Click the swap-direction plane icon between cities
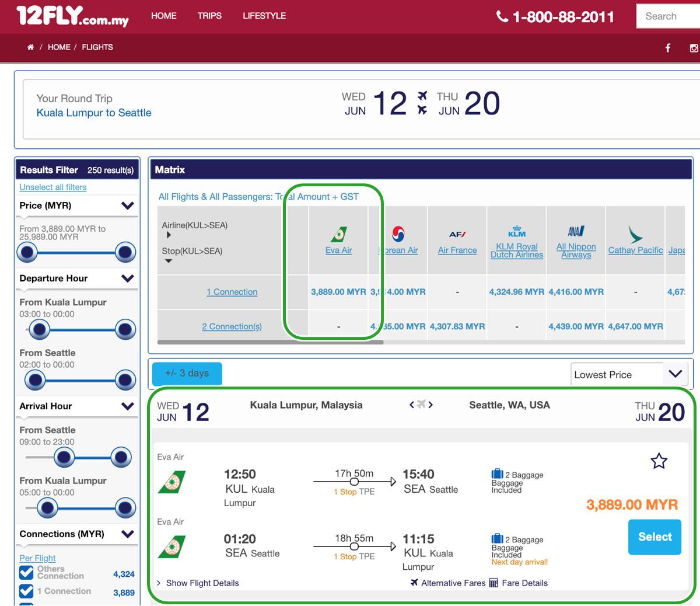The width and height of the screenshot is (700, 606). [421, 404]
